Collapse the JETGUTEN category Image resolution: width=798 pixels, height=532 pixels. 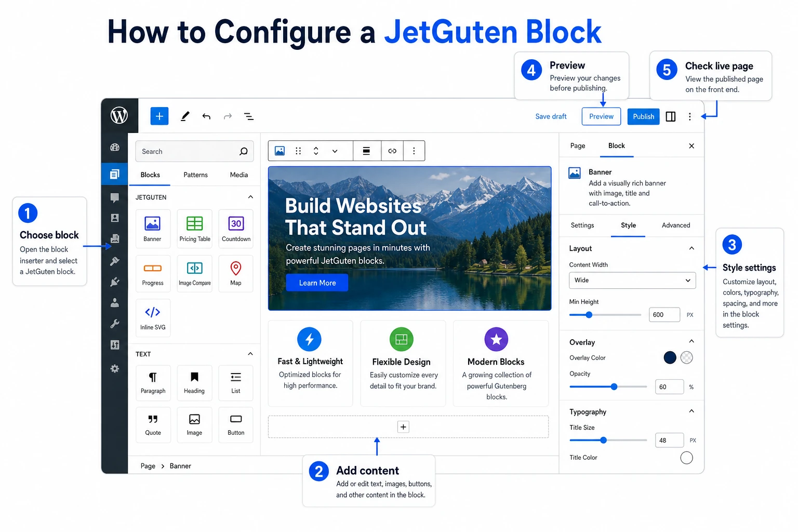250,197
